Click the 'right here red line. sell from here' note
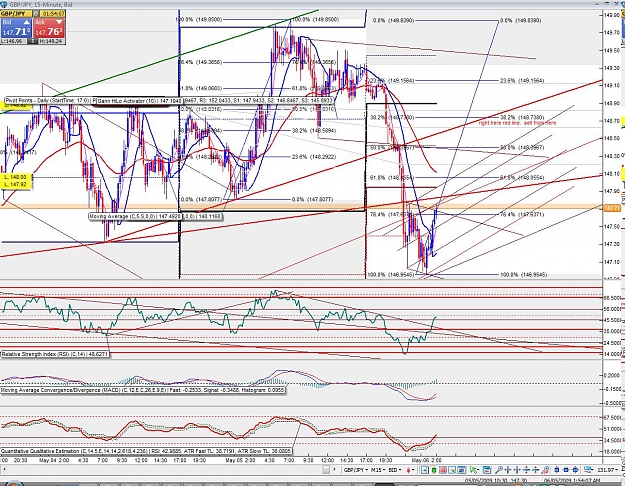625x486 pixels. point(517,123)
